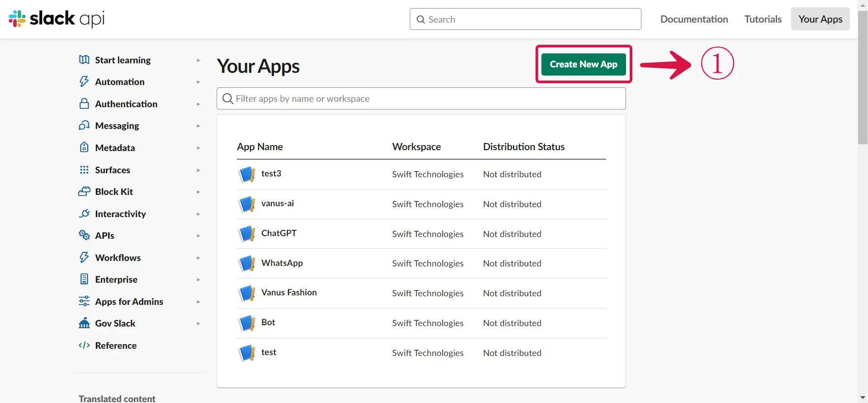Viewport: 868px width, 403px height.
Task: Focus the top Search input field
Action: [525, 19]
